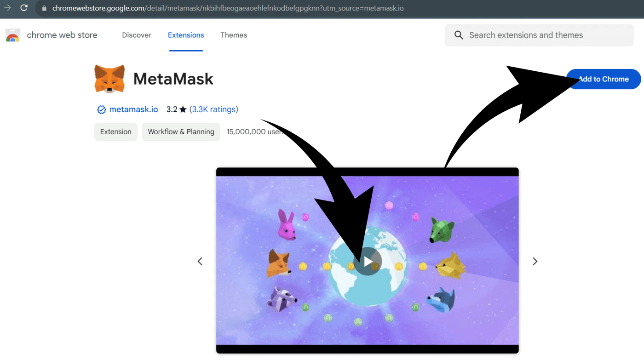Click the search magnifier icon
Viewport: 644px width, 360px height.
click(x=459, y=35)
